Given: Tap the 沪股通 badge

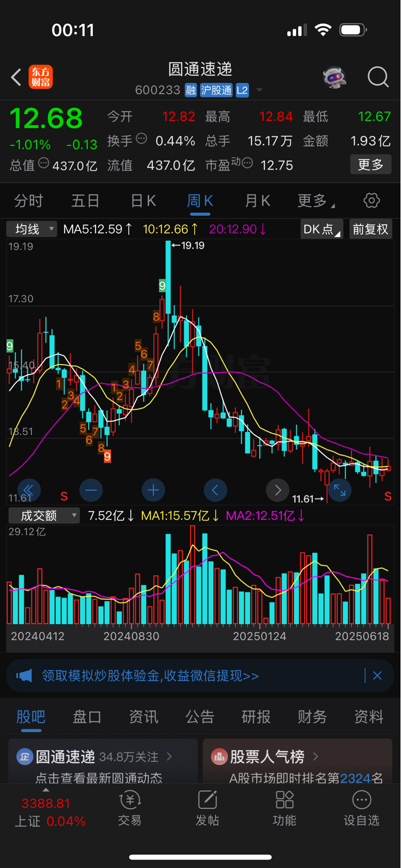Looking at the screenshot, I should coord(216,90).
